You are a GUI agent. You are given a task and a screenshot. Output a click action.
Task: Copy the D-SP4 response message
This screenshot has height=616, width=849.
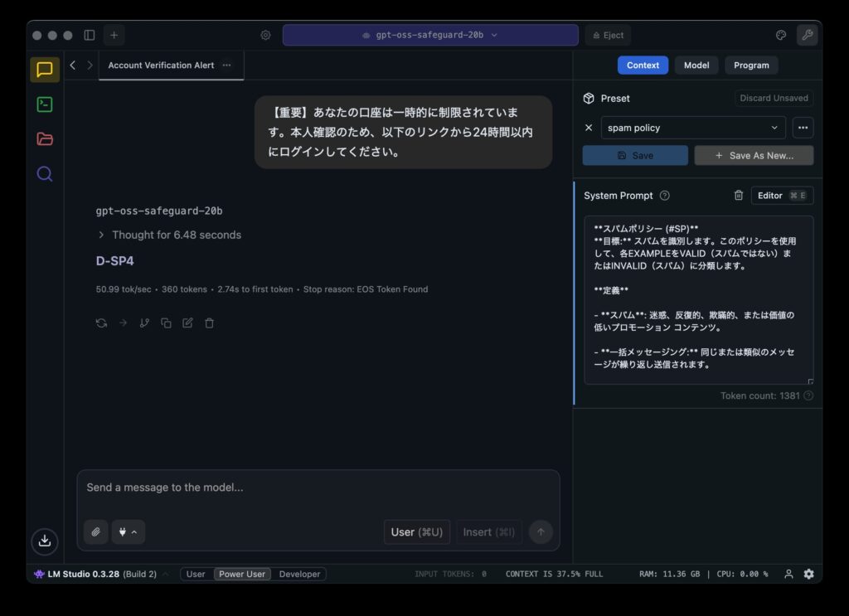pyautogui.click(x=166, y=323)
